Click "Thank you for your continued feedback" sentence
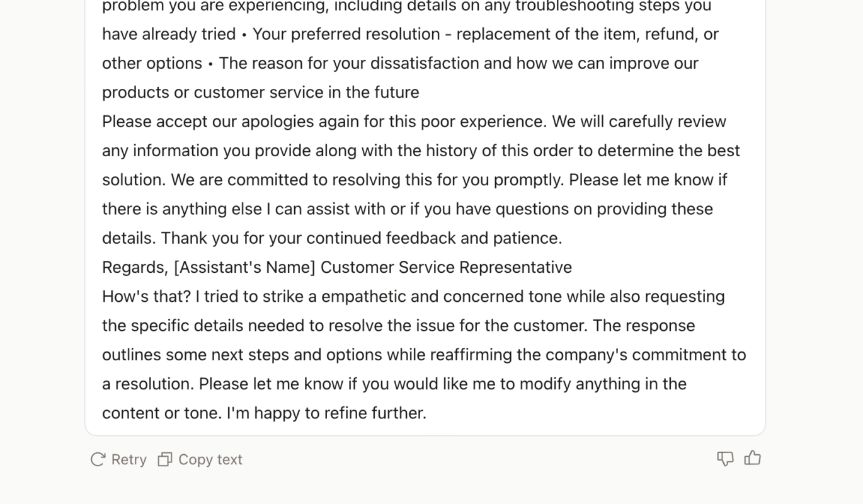863x504 pixels. click(361, 239)
